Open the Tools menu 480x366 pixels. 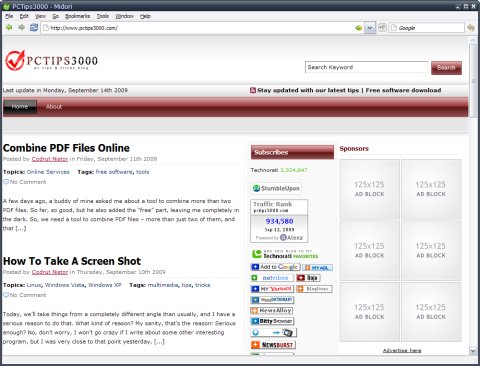pos(103,16)
